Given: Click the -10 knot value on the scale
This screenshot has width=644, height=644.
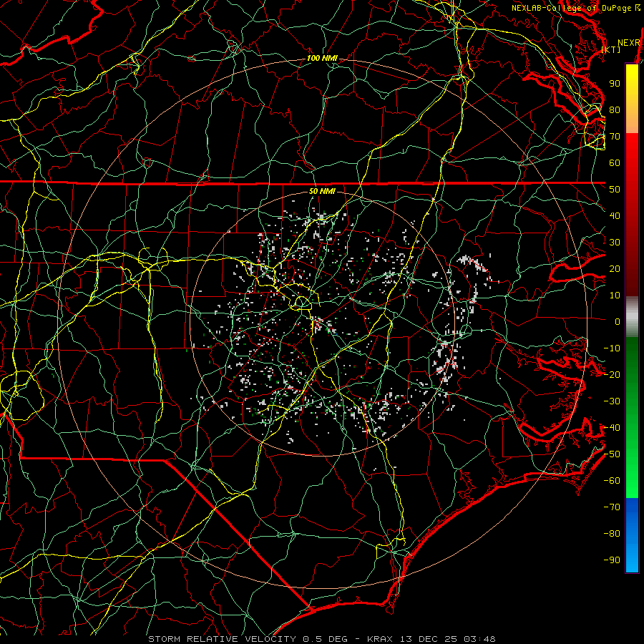Looking at the screenshot, I should point(612,348).
